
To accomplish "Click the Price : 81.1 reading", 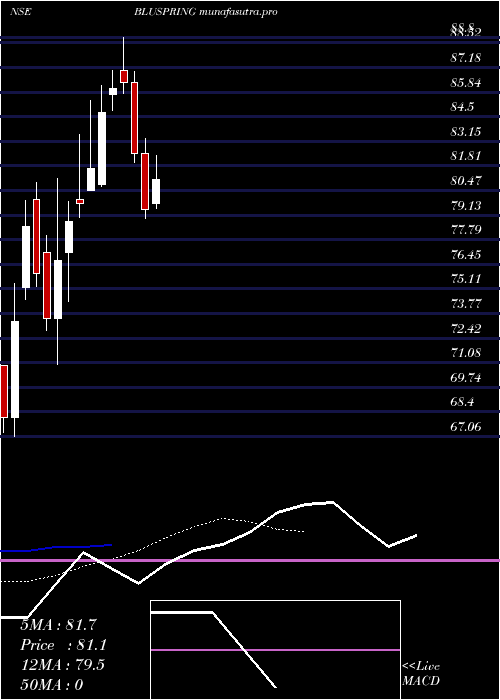I will (x=64, y=645).
